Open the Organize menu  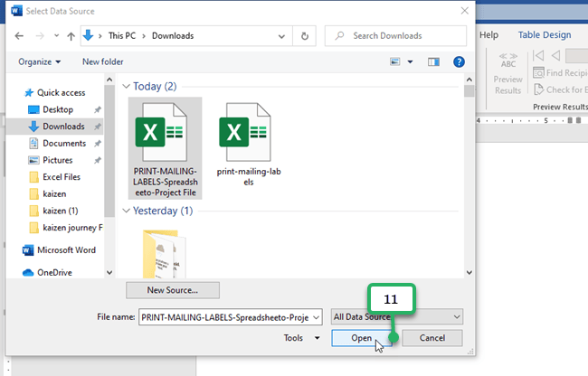tap(40, 61)
